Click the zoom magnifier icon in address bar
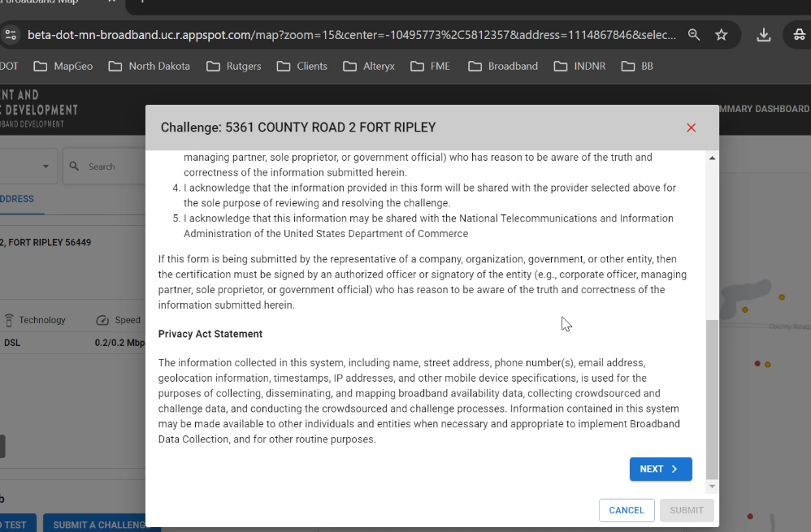 pos(694,35)
